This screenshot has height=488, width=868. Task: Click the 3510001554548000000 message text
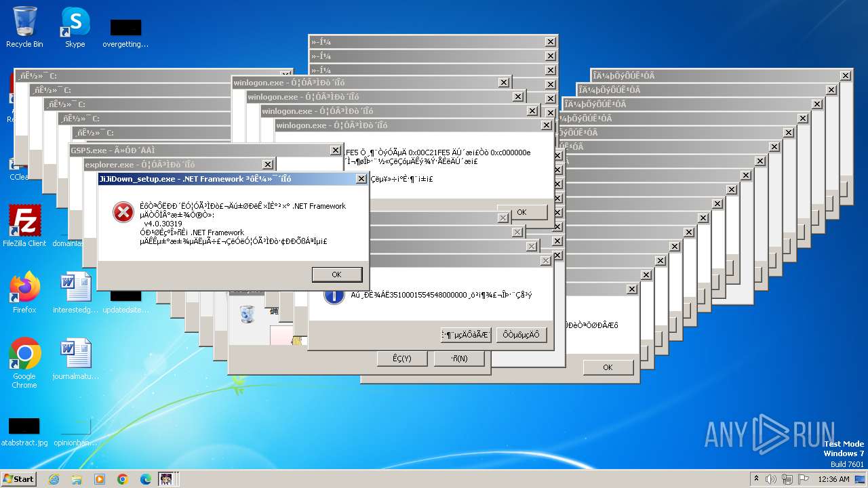441,295
